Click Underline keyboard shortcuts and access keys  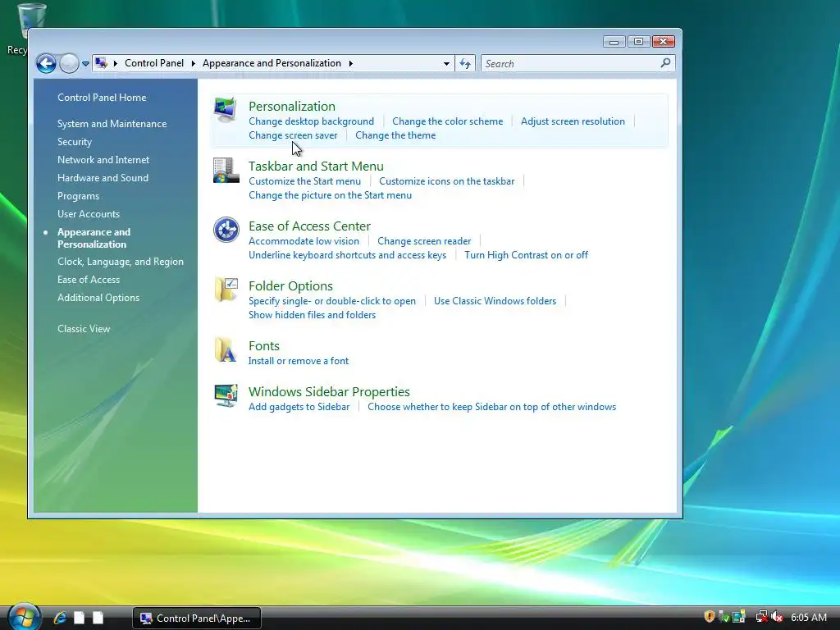(347, 255)
